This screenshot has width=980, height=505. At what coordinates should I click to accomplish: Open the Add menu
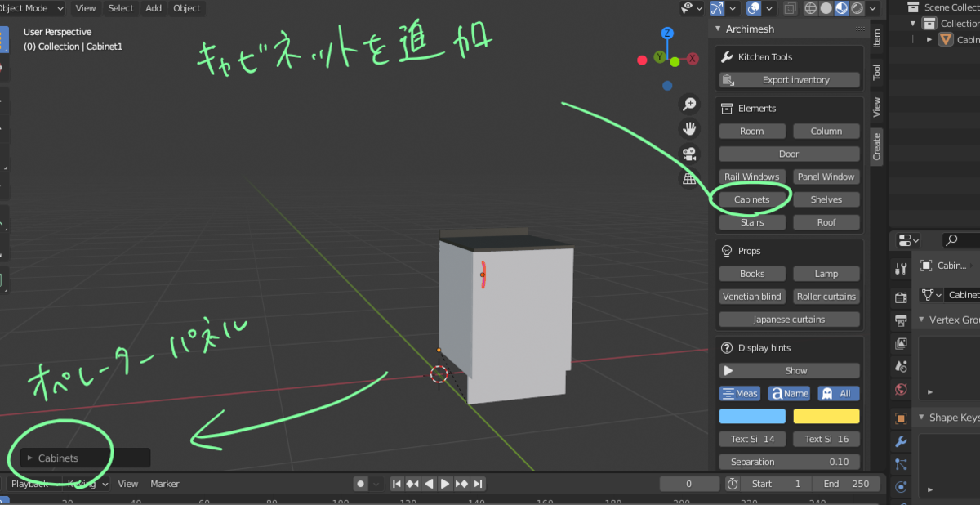pos(154,8)
